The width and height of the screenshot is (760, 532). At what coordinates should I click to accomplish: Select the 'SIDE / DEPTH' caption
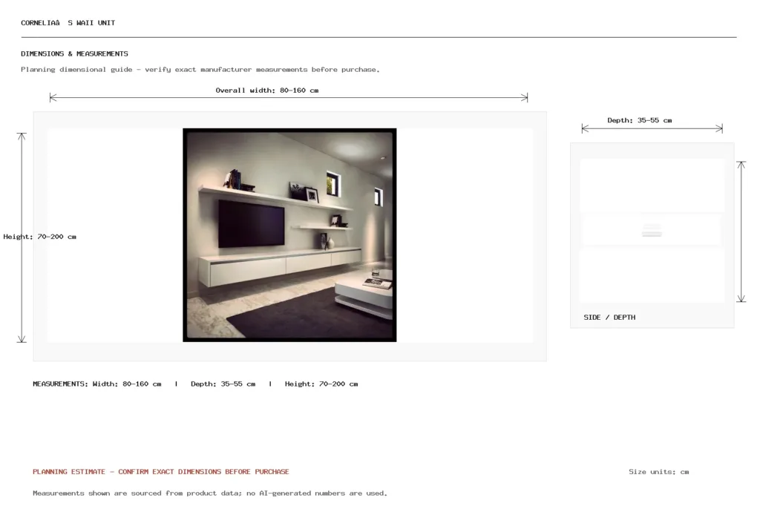(x=609, y=318)
